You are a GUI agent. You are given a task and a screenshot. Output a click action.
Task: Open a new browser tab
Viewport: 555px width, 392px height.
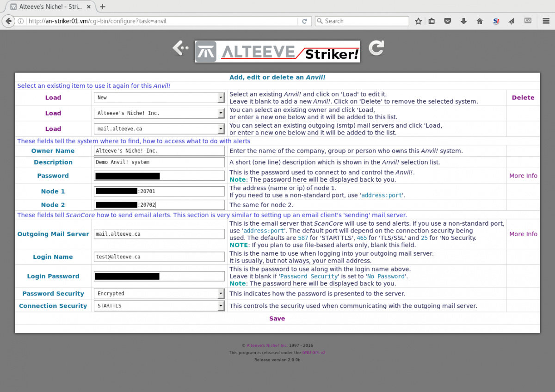[x=103, y=7]
